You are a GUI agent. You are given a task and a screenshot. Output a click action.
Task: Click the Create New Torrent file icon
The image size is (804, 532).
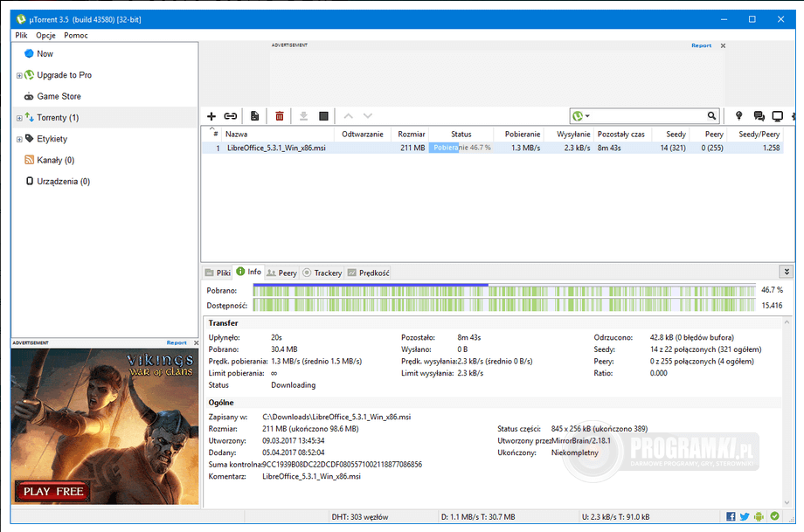pos(254,116)
